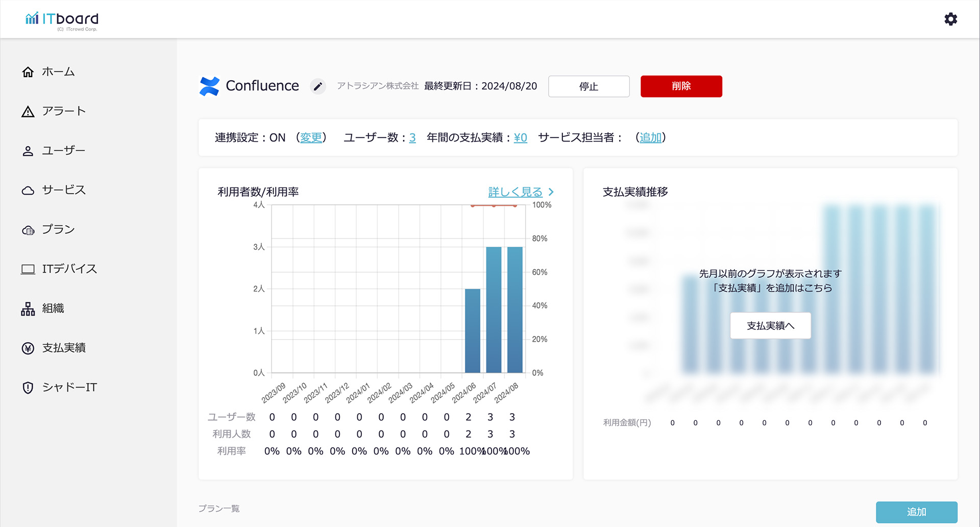The image size is (980, 527).
Task: Click the blue 追加 button for plans
Action: [x=916, y=512]
